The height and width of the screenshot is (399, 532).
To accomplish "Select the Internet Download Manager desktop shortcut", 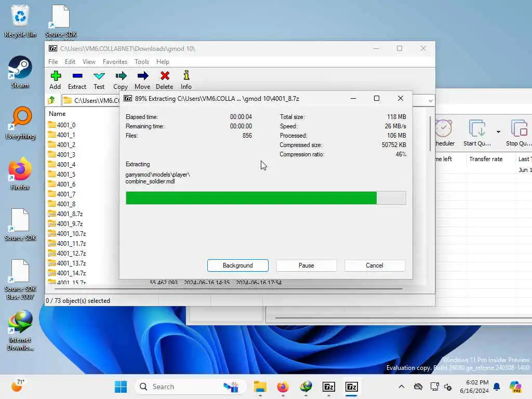I will pyautogui.click(x=20, y=330).
